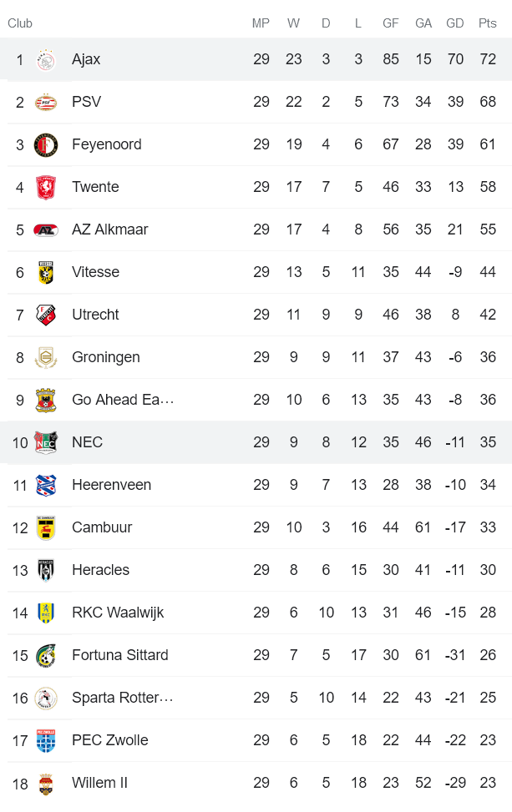Click the Ajax club crest icon
The width and height of the screenshot is (512, 812).
click(x=46, y=60)
